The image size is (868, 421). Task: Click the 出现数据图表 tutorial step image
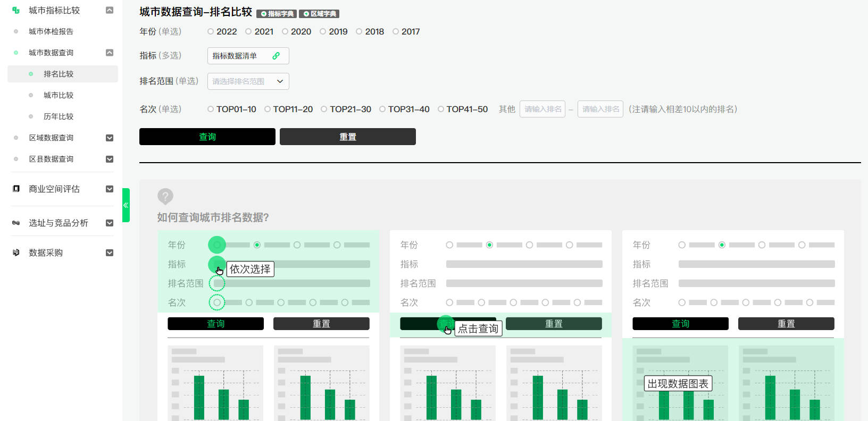733,325
